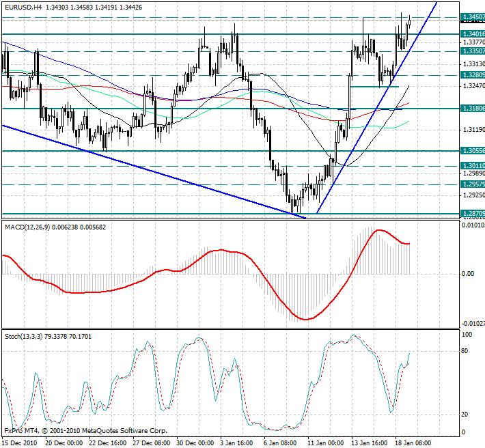Click the Stochastic 80 level label
Image resolution: width=485 pixels, height=448 pixels.
465,351
